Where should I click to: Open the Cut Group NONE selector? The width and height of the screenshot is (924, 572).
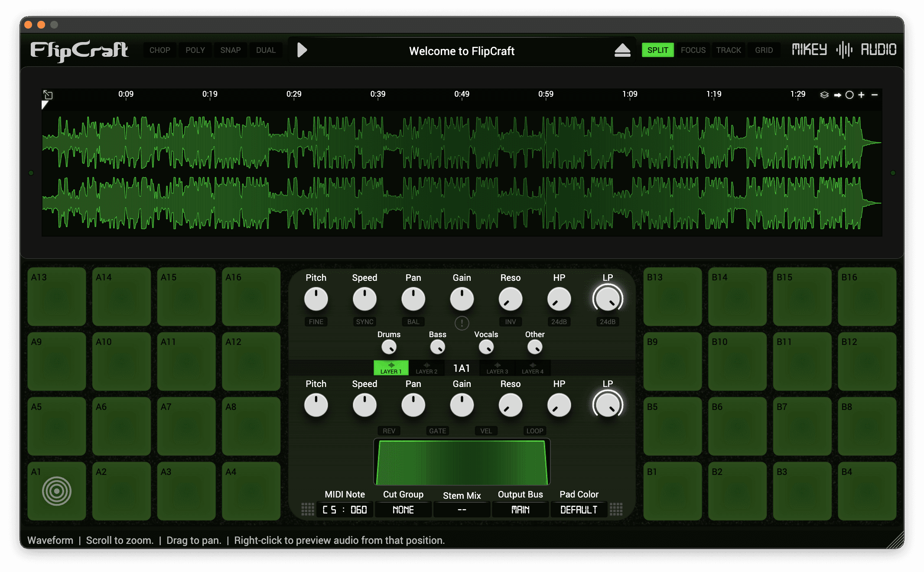tap(403, 510)
